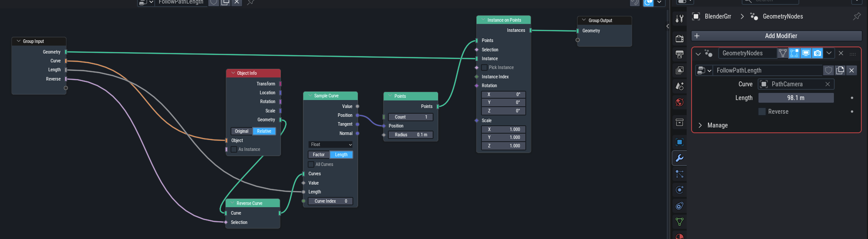The image size is (868, 239).
Task: Collapse the Points node
Action: pos(390,96)
